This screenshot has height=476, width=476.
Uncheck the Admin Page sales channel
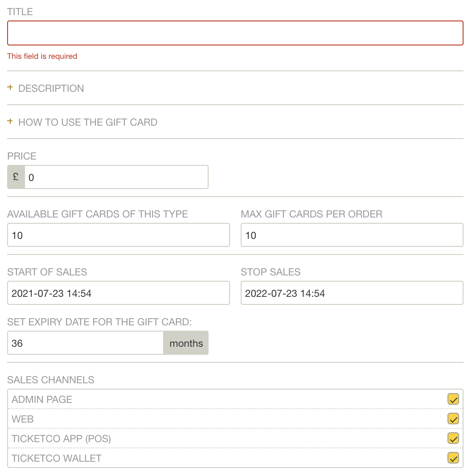point(453,399)
